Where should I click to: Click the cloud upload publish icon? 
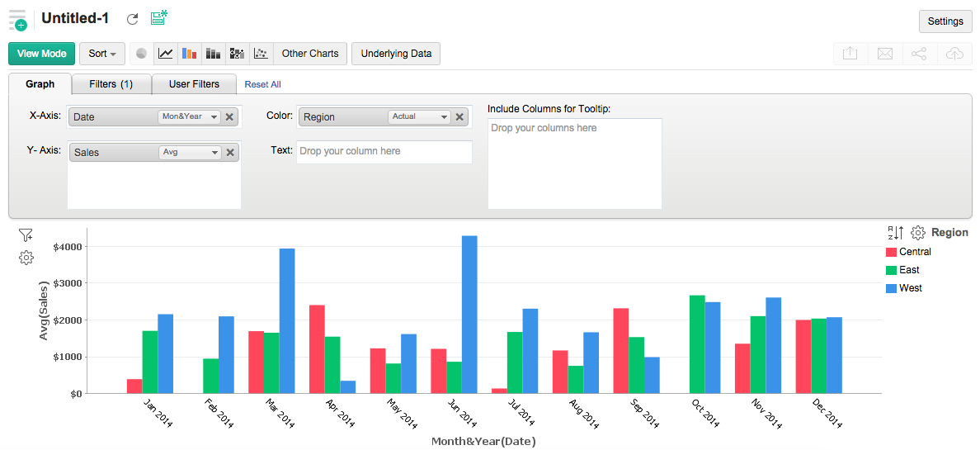click(x=954, y=54)
